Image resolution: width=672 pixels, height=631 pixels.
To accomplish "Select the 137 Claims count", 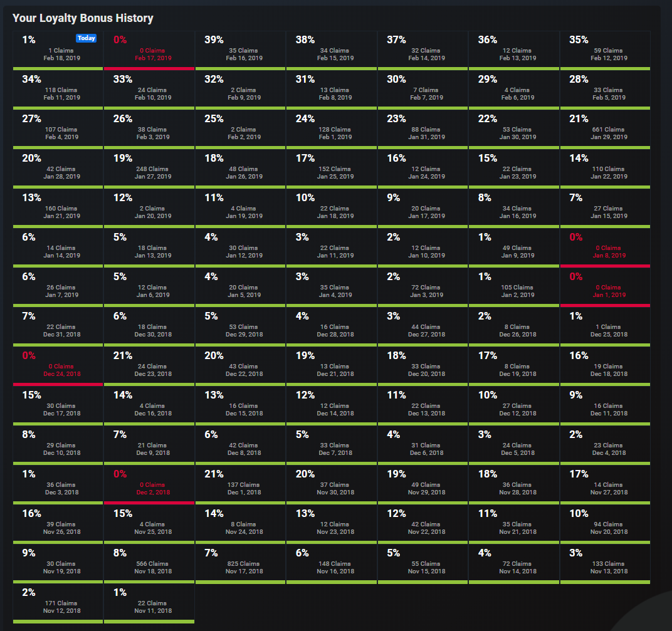I will pos(243,485).
